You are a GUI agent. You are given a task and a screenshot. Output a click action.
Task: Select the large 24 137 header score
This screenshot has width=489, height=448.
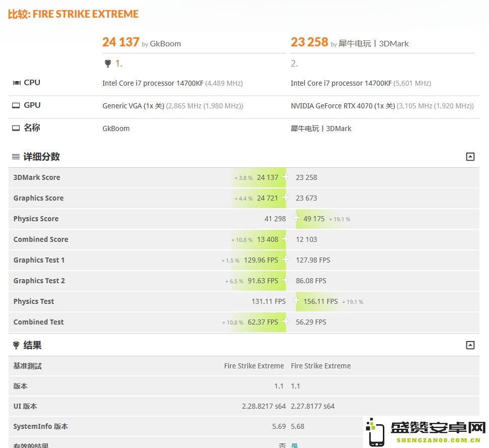tap(120, 42)
